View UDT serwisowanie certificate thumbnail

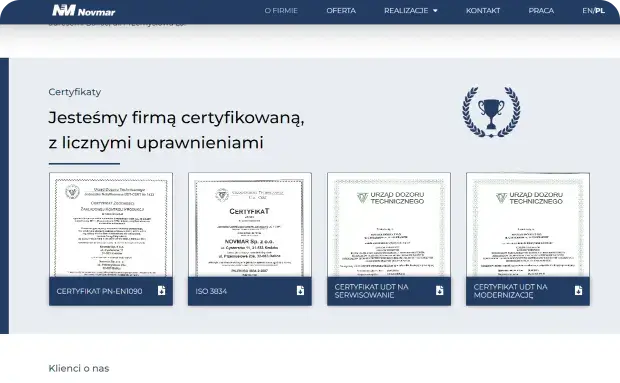click(389, 225)
